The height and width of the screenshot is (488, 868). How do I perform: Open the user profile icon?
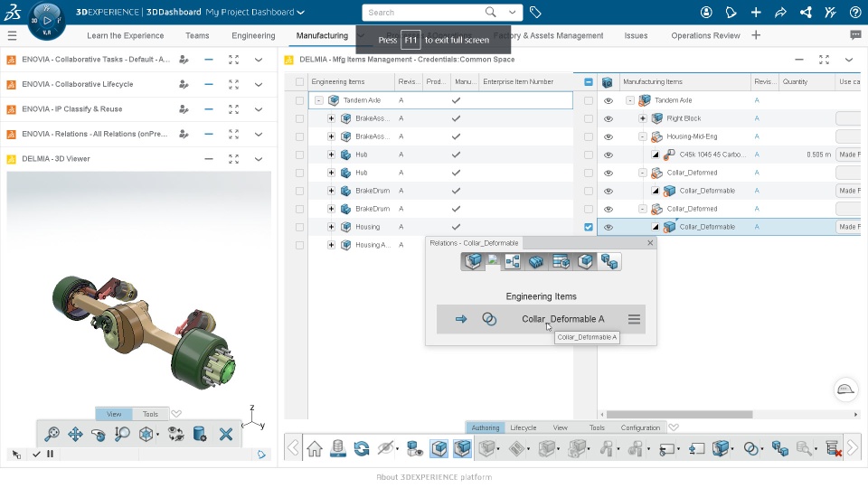pos(706,12)
